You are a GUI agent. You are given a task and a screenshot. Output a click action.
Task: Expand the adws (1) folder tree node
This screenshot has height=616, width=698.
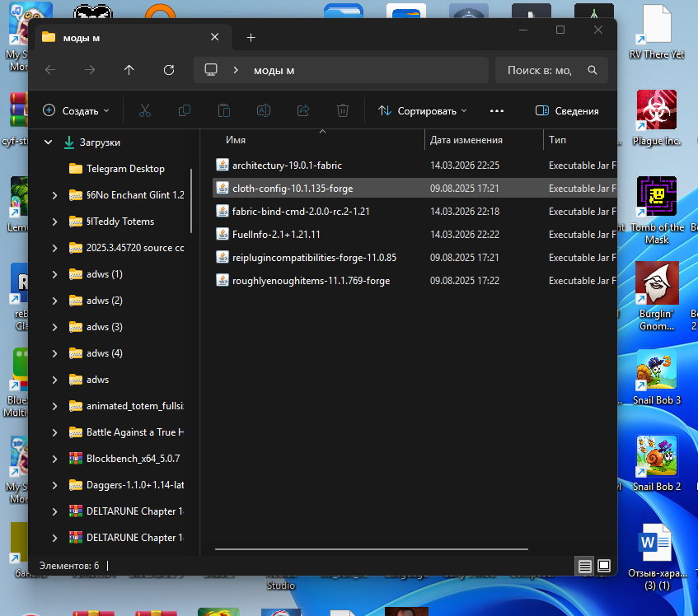[54, 274]
